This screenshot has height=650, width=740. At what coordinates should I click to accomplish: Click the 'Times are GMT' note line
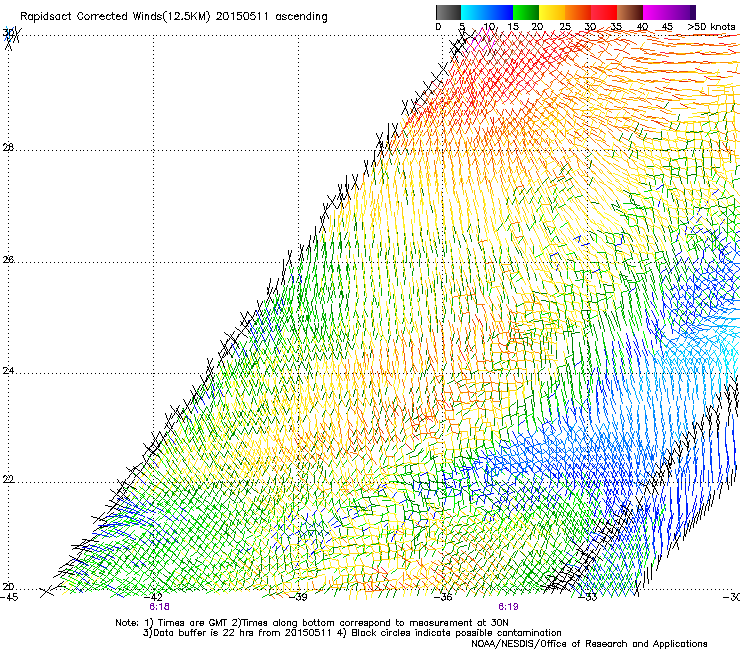click(x=312, y=623)
